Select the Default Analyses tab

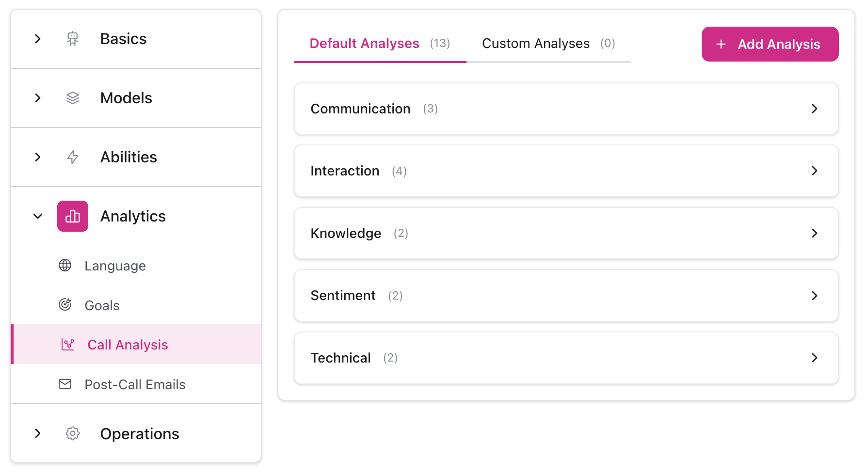(364, 43)
